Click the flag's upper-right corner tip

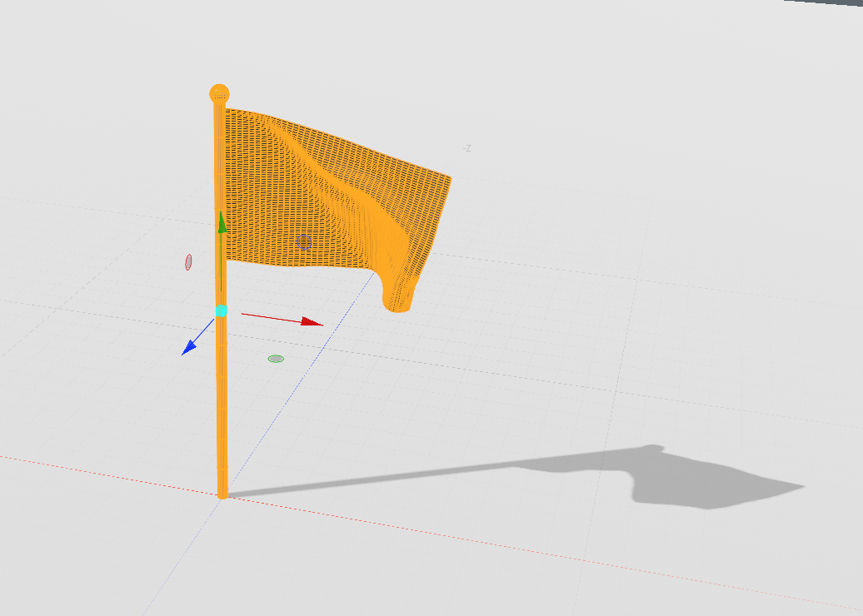pos(448,178)
